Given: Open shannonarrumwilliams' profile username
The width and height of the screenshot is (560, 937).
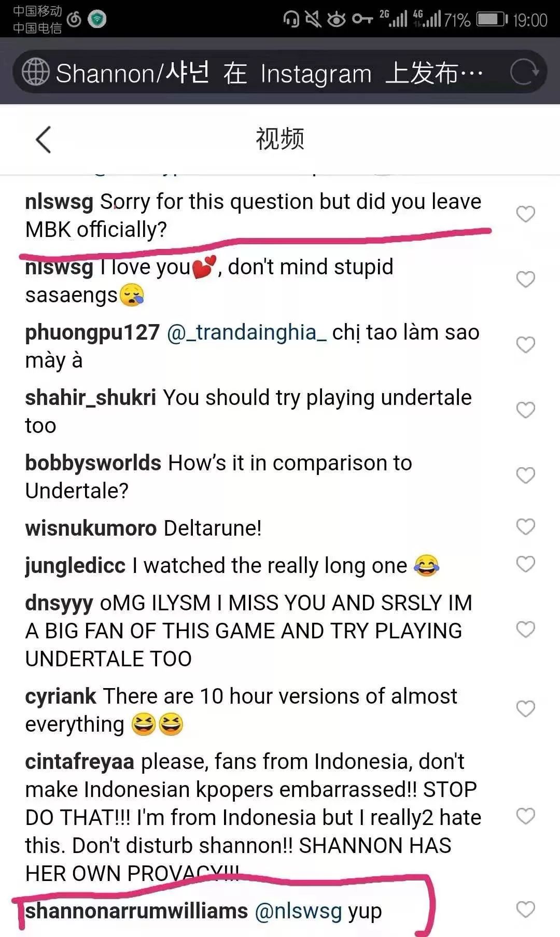Looking at the screenshot, I should [x=136, y=911].
